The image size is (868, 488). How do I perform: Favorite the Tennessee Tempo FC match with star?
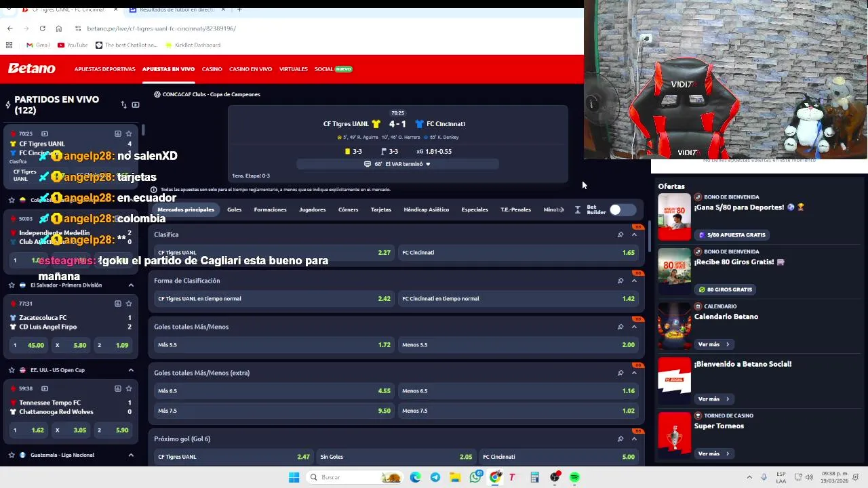tap(129, 388)
